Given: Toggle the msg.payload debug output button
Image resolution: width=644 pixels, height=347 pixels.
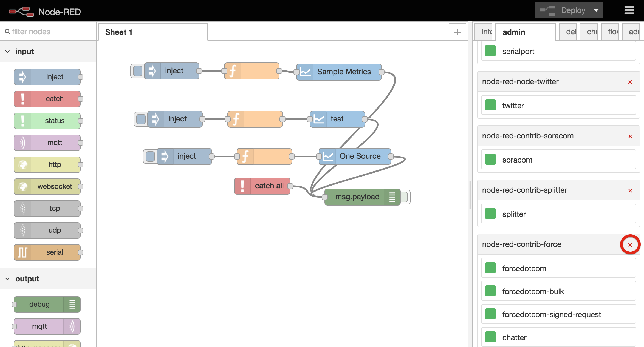Looking at the screenshot, I should 405,197.
